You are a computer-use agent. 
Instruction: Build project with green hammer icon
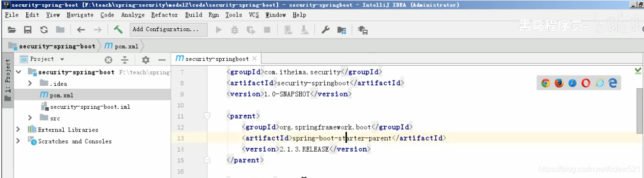pos(118,29)
